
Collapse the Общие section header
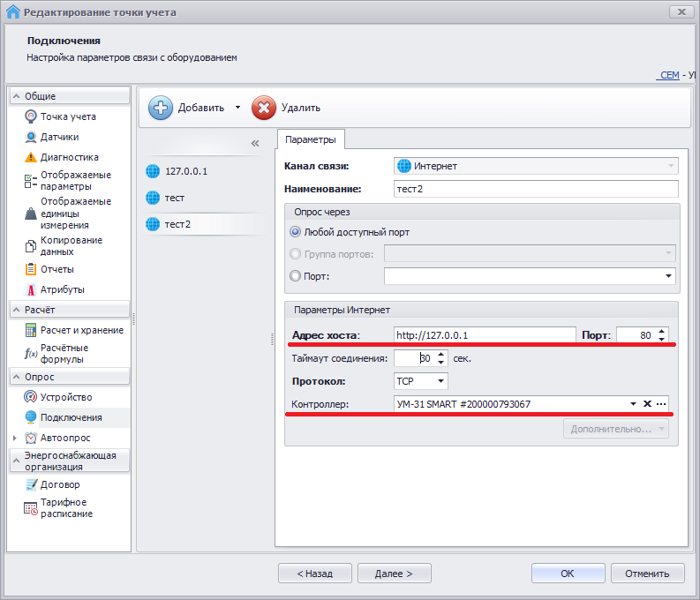[x=15, y=96]
